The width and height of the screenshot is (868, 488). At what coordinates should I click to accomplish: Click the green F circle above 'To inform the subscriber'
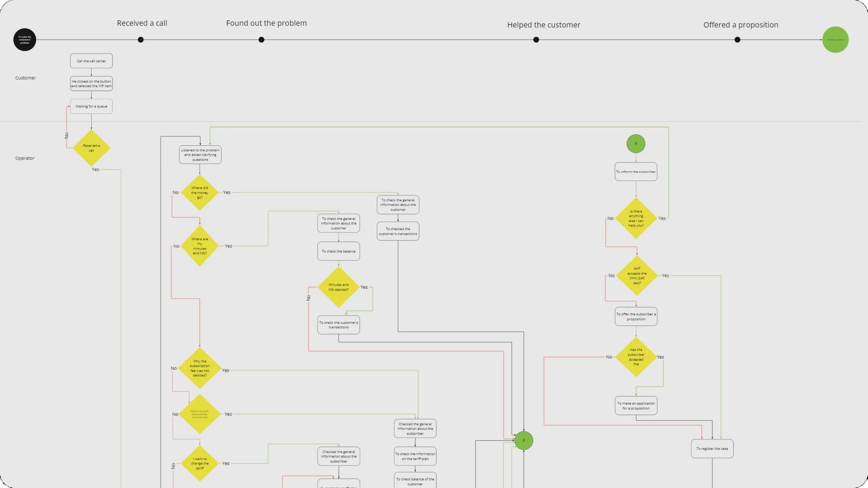coord(636,144)
